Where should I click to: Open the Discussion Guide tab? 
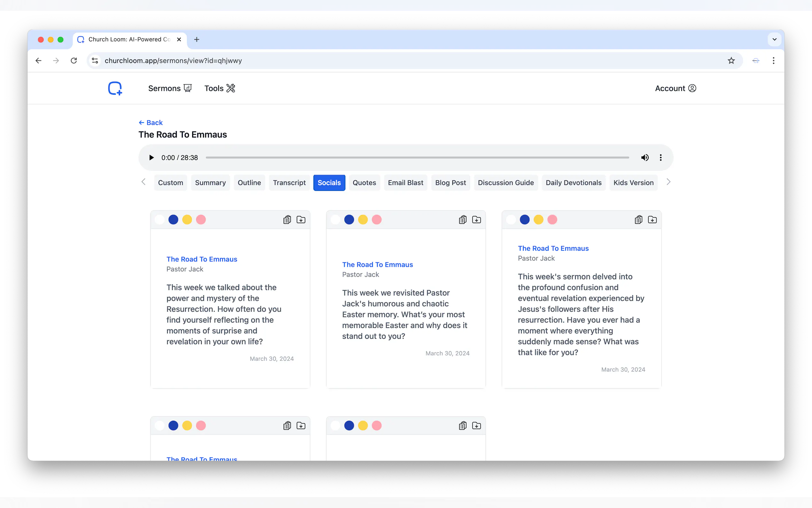[x=505, y=183]
